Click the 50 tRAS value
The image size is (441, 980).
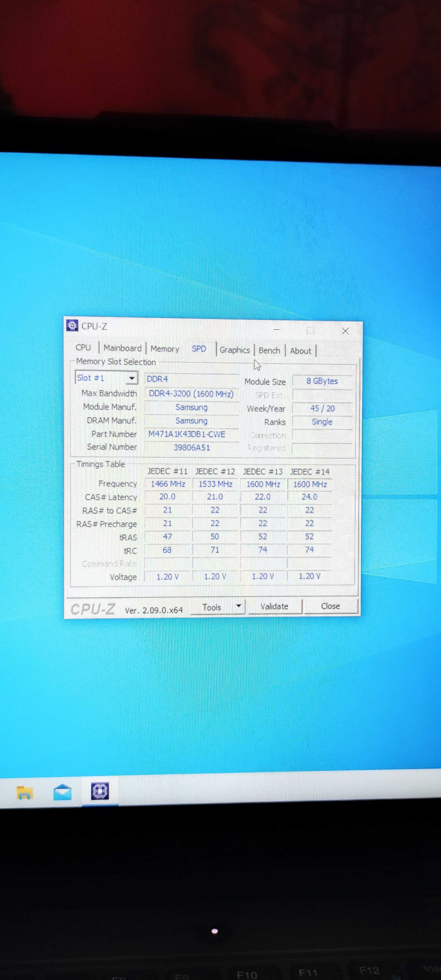coord(215,537)
